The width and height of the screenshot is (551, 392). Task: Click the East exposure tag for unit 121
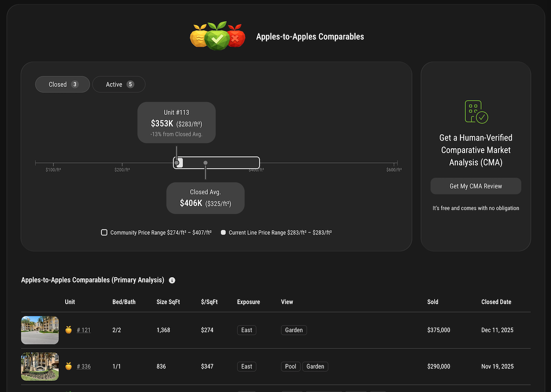(x=247, y=330)
